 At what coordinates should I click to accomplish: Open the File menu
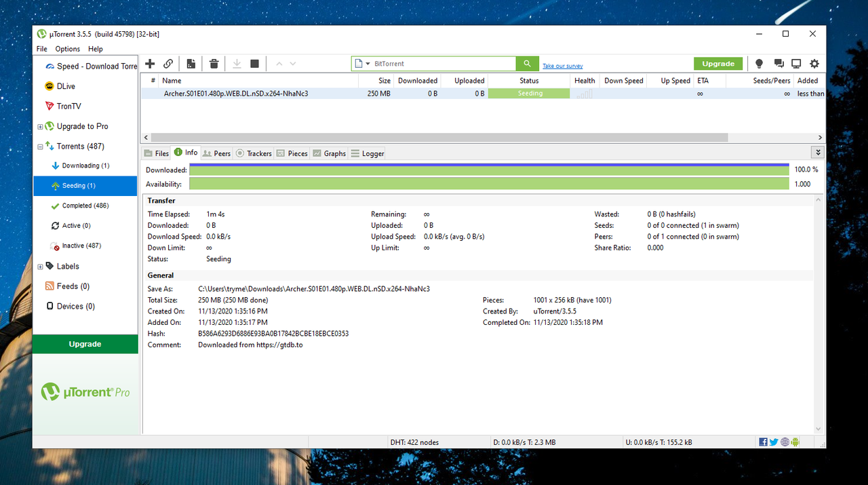point(42,49)
